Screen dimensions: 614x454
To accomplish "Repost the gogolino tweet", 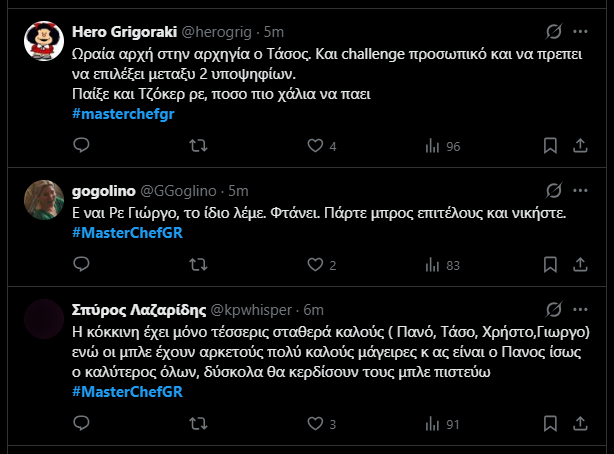I will pyautogui.click(x=199, y=265).
